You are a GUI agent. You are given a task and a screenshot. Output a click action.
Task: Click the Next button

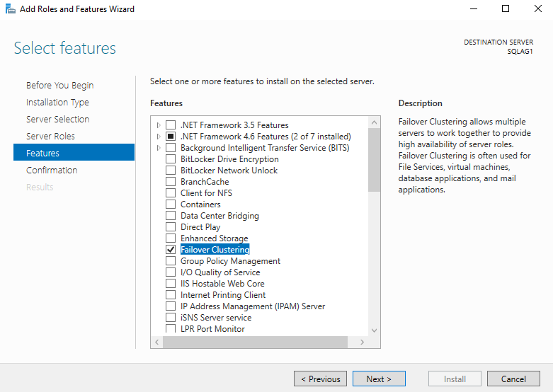coord(379,379)
